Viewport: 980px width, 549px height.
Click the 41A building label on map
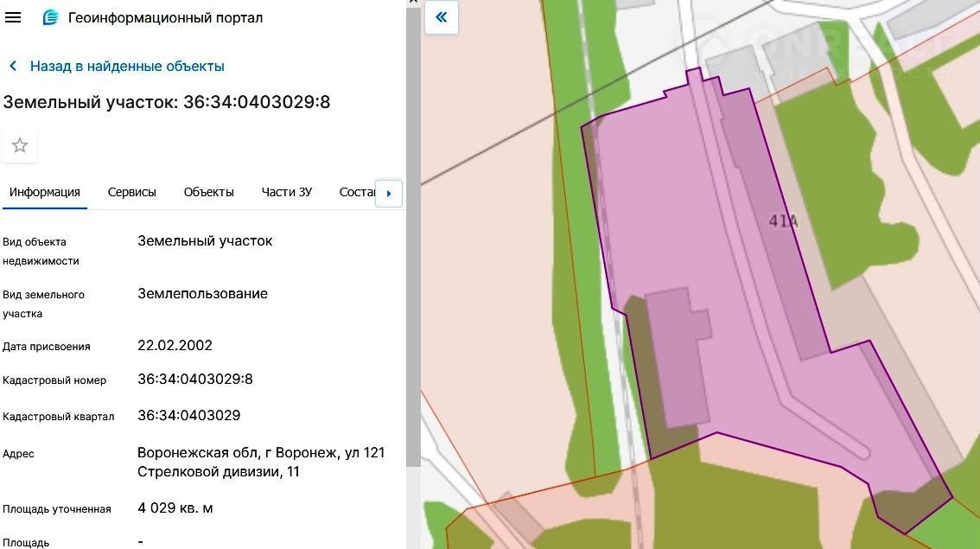point(783,221)
